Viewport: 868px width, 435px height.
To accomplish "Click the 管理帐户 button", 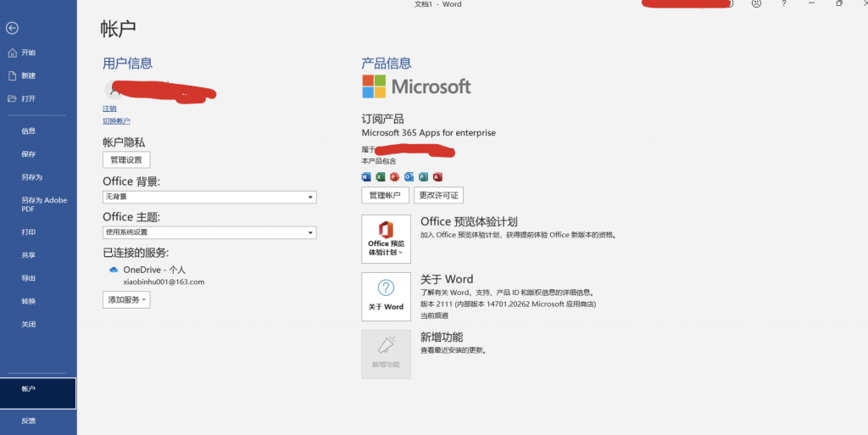I will click(x=386, y=195).
